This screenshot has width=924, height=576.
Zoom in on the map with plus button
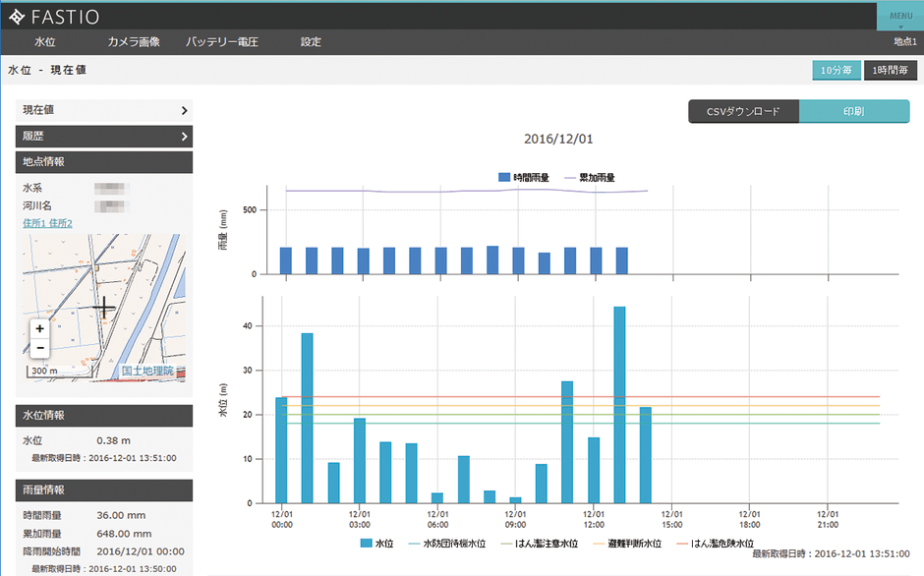pyautogui.click(x=39, y=329)
